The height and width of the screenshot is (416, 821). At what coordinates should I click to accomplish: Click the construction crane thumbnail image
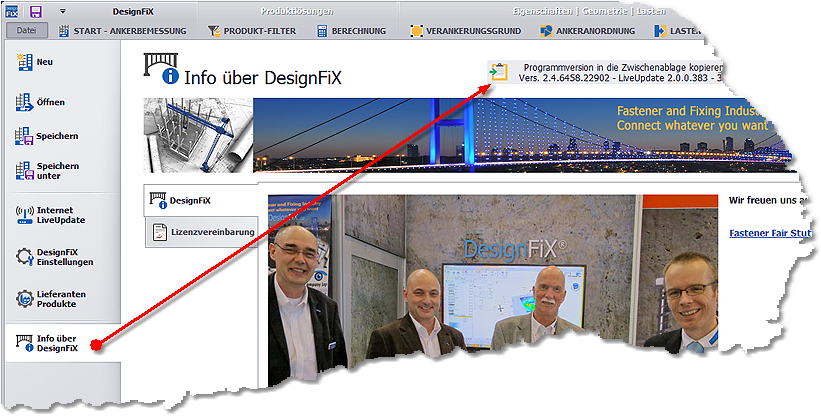198,135
